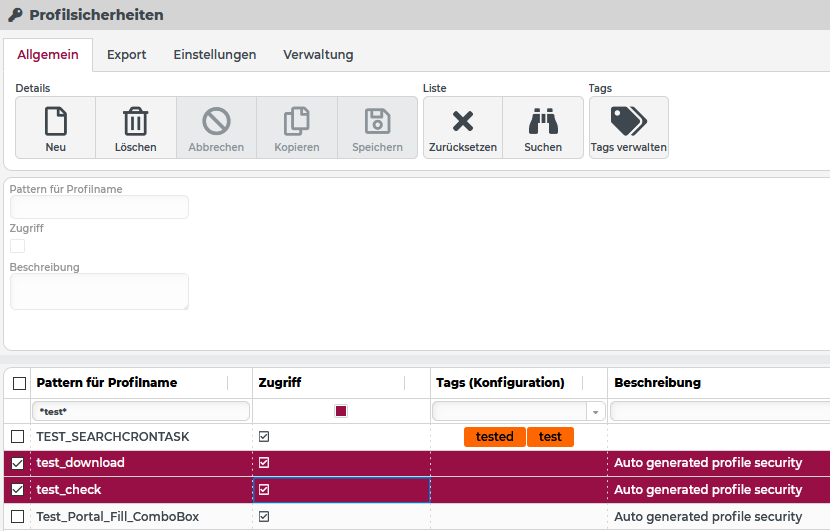Image resolution: width=830 pixels, height=531 pixels.
Task: Click the Suchen binoculars icon
Action: [543, 122]
